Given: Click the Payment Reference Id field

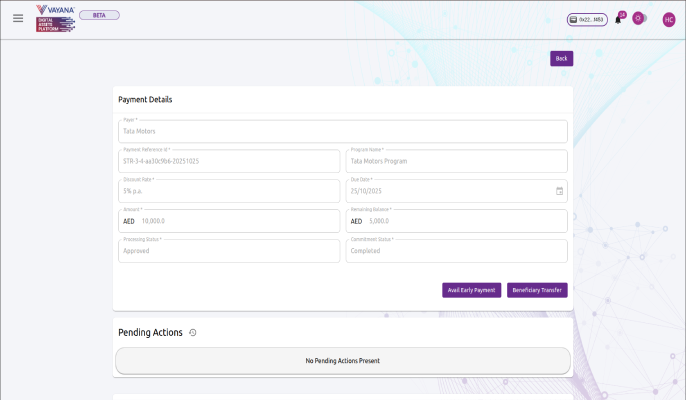Looking at the screenshot, I should pyautogui.click(x=229, y=161).
